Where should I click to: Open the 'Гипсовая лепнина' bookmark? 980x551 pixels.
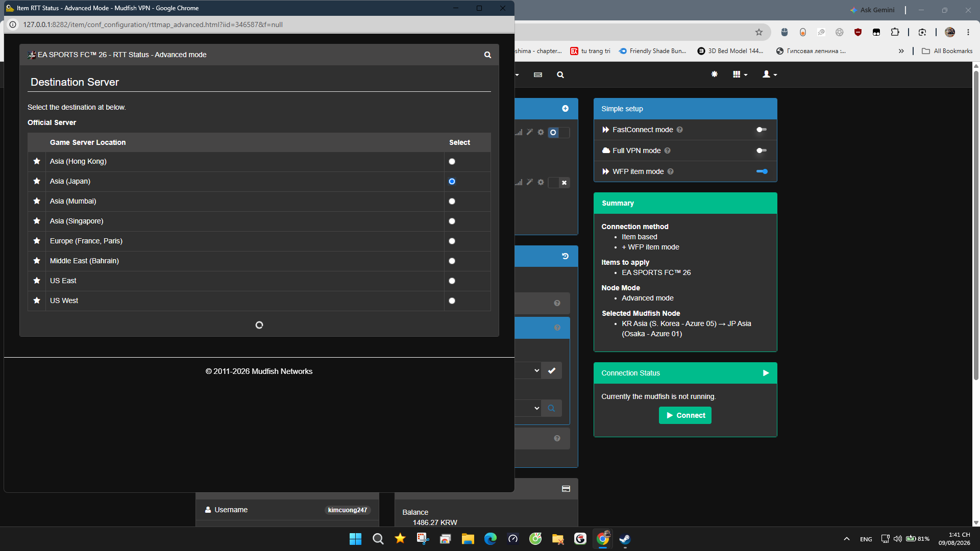point(811,51)
